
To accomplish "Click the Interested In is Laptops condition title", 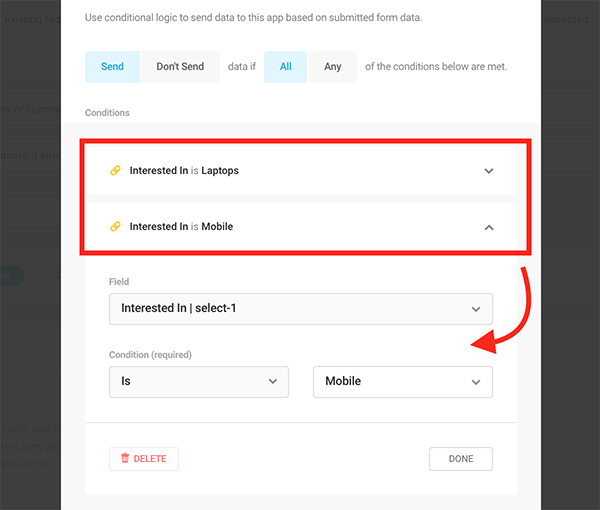I will click(184, 171).
